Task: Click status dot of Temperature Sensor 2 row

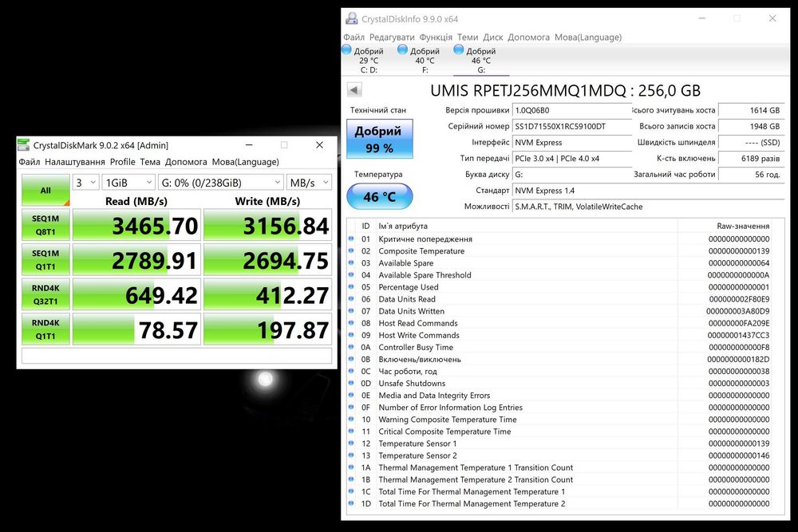Action: pos(351,455)
